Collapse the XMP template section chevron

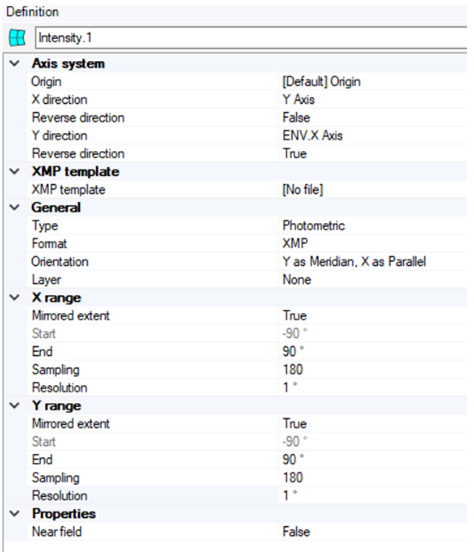pyautogui.click(x=15, y=172)
